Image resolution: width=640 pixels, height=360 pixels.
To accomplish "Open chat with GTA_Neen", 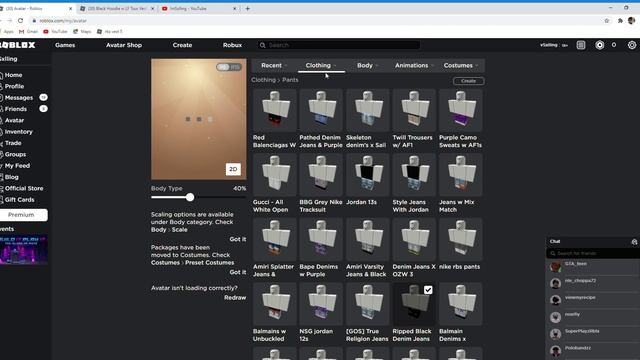I will pos(593,267).
